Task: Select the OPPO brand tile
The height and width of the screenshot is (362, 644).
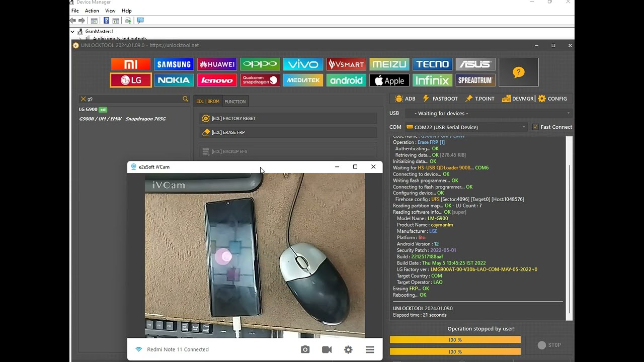Action: [x=260, y=64]
